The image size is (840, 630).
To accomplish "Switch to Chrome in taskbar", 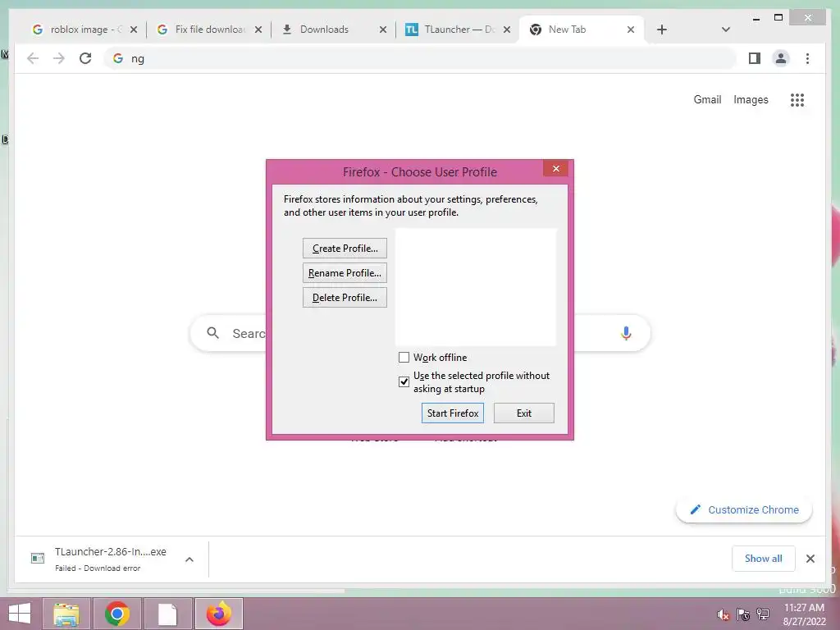I will coord(117,614).
